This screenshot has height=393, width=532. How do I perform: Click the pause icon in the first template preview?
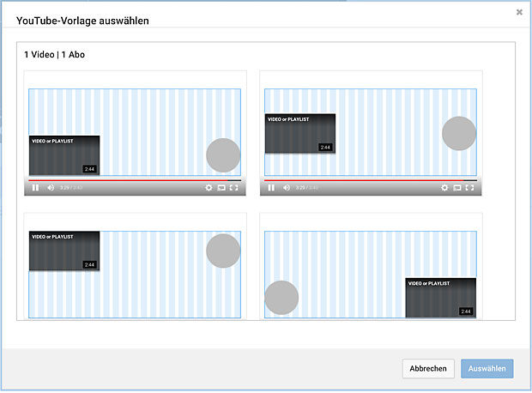(35, 188)
